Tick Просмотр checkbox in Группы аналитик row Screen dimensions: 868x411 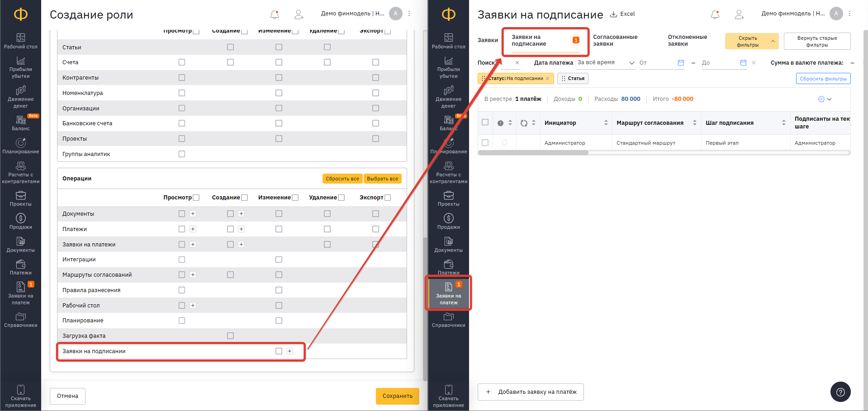[x=182, y=154]
